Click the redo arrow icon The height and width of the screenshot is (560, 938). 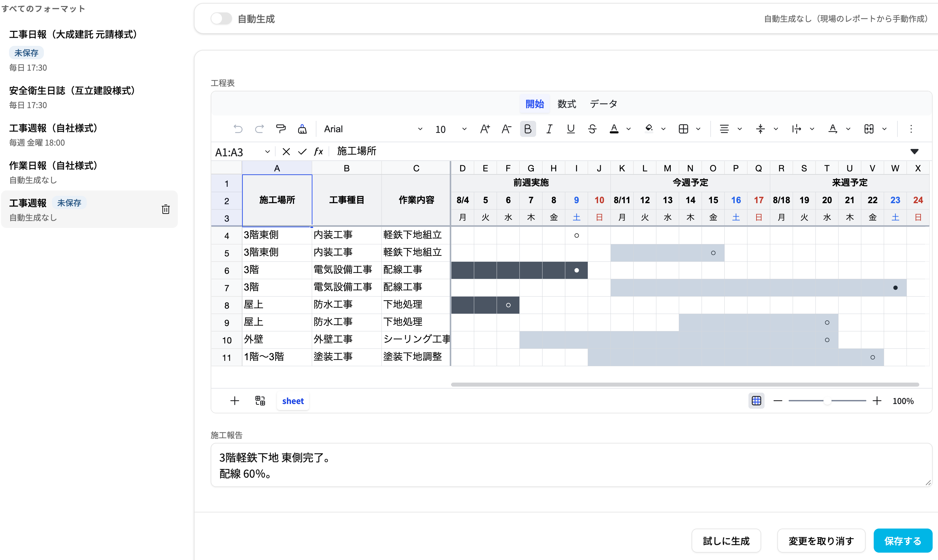click(x=259, y=129)
